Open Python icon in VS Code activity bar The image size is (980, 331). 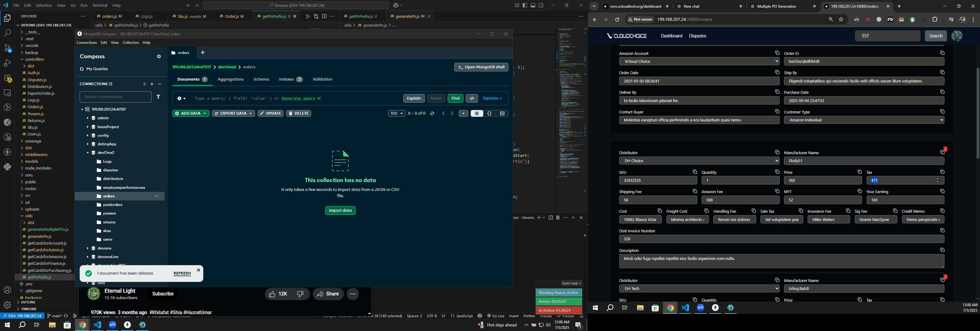click(7, 167)
